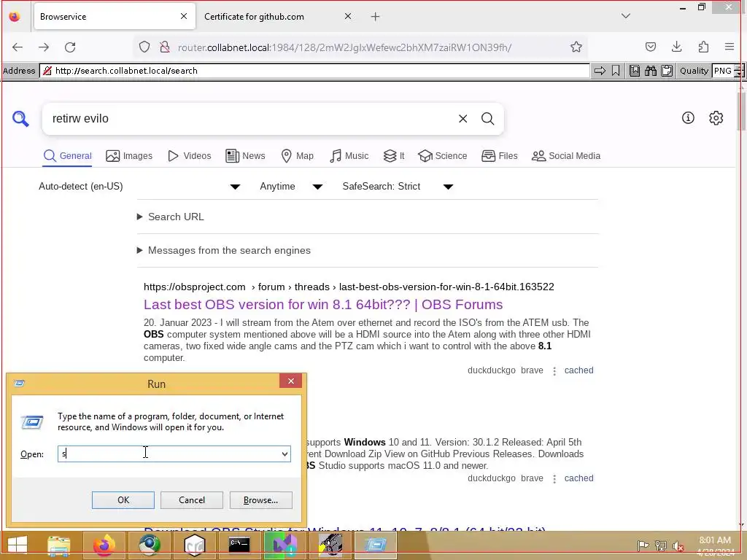Open Firefox hamburger application menu
Image resolution: width=747 pixels, height=560 pixels.
click(x=729, y=47)
